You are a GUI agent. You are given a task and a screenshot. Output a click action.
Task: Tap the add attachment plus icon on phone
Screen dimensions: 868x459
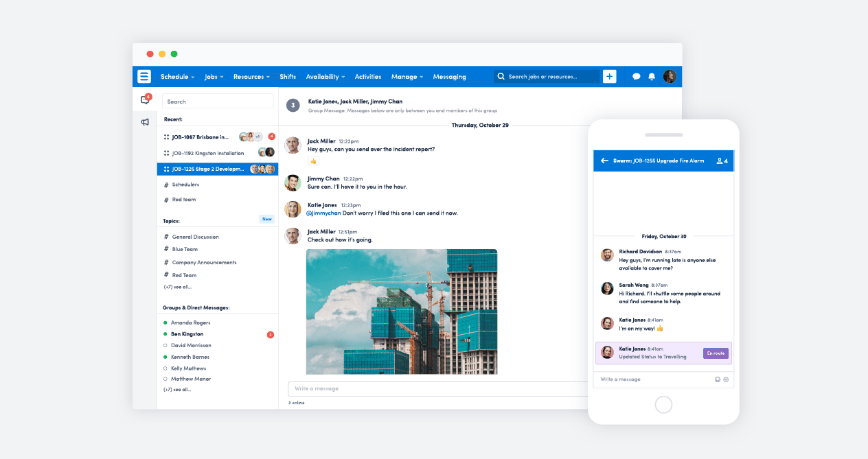pyautogui.click(x=726, y=379)
